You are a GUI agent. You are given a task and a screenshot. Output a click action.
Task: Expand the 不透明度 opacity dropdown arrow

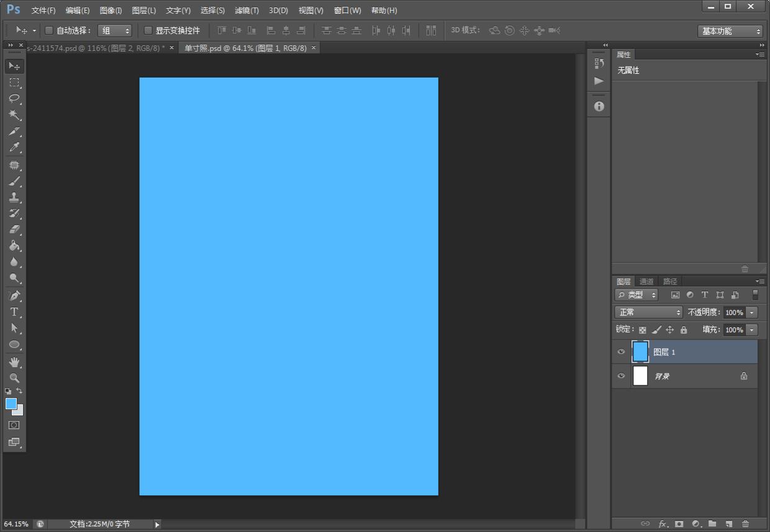[752, 312]
